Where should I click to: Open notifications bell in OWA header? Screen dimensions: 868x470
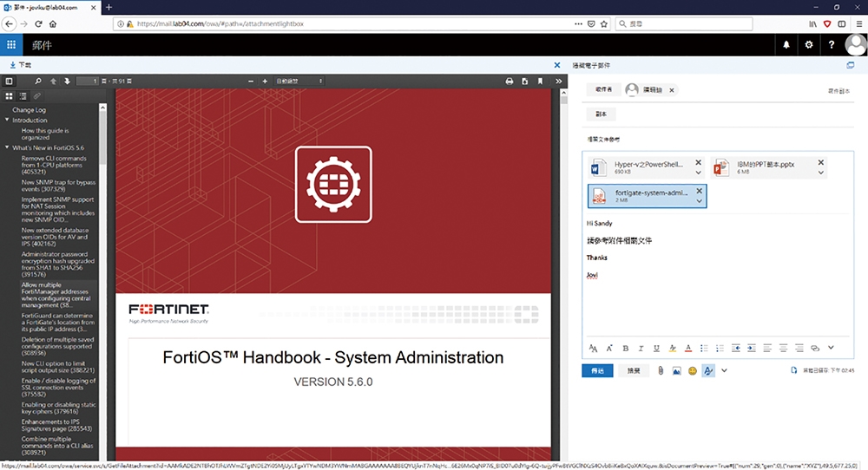tap(786, 45)
